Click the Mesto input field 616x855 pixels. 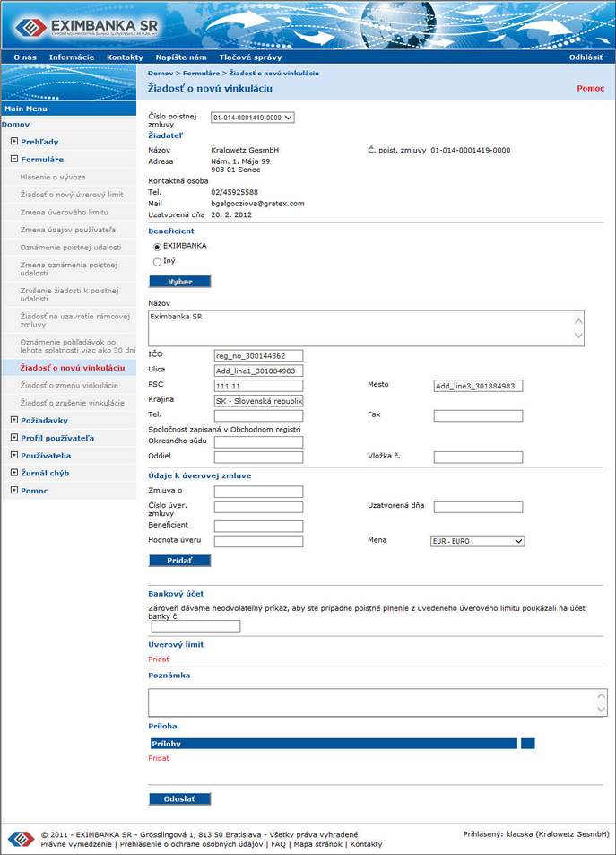pos(478,386)
